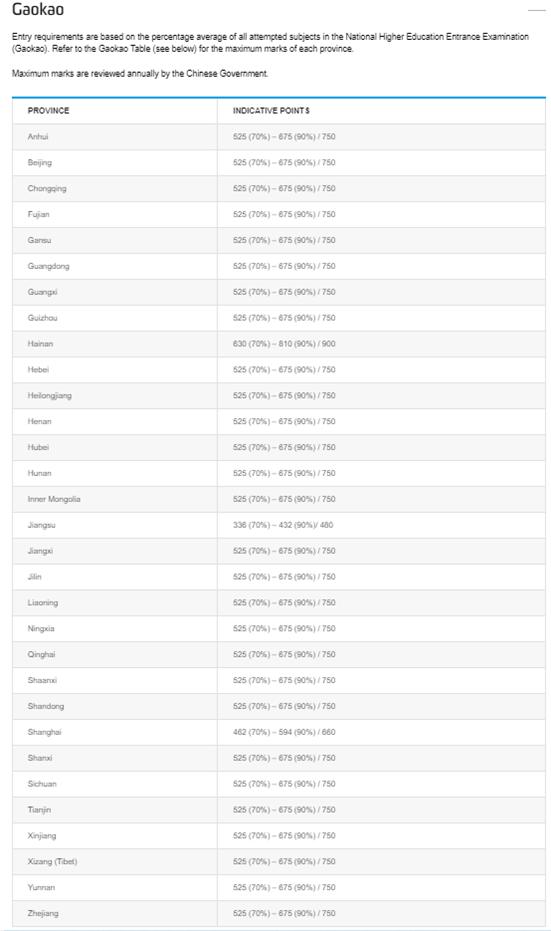Click the Chongqing indicative points cell
The height and width of the screenshot is (931, 551).
point(381,189)
